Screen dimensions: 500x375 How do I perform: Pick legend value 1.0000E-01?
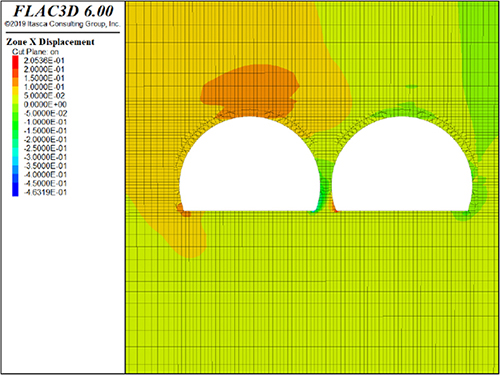pos(44,87)
